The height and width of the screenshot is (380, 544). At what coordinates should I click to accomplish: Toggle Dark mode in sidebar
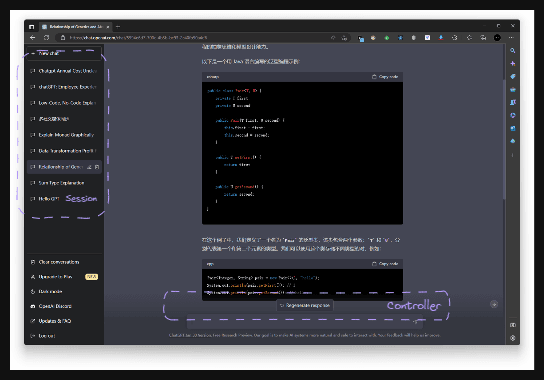[64, 292]
